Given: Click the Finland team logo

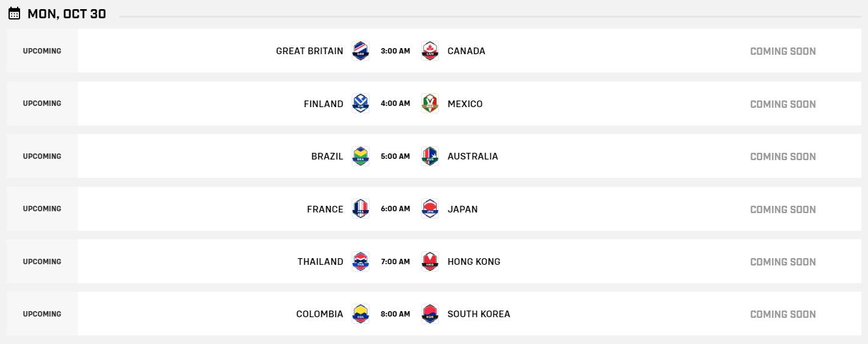Looking at the screenshot, I should pyautogui.click(x=360, y=104).
